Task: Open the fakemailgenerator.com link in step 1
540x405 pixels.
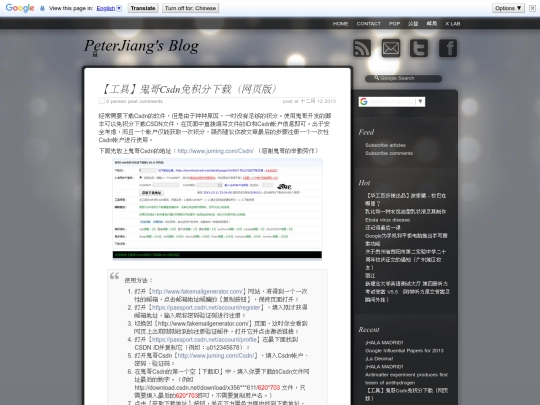Action: coord(198,291)
